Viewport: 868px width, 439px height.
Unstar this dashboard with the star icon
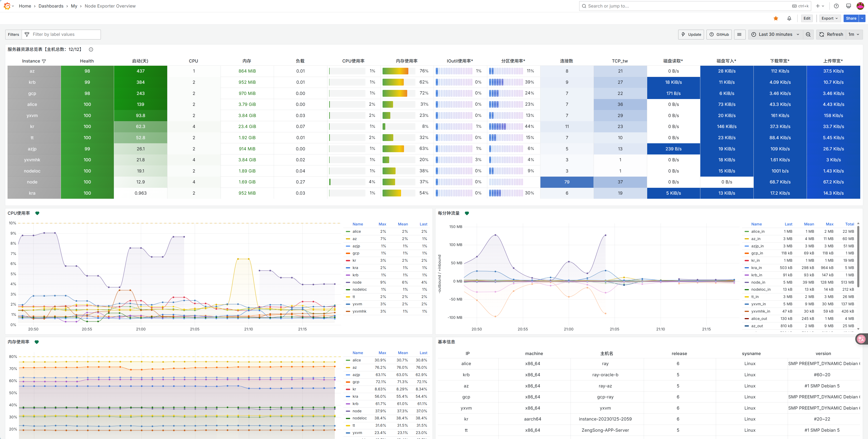(776, 18)
